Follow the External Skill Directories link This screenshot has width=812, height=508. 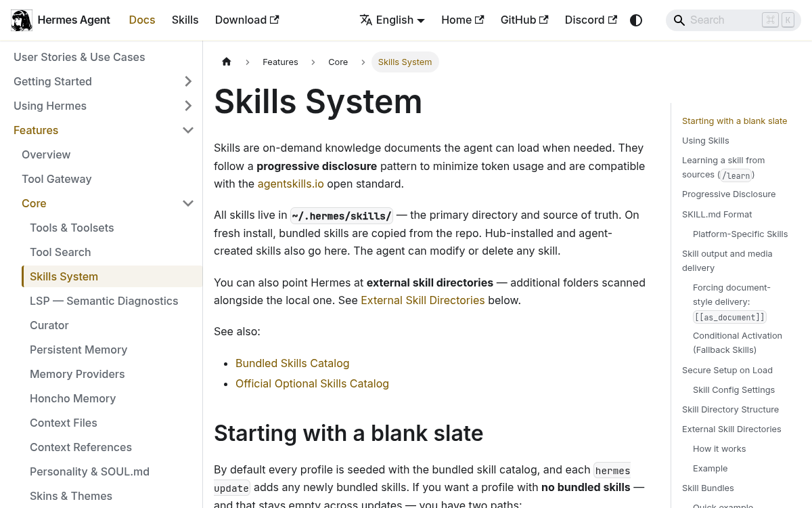click(423, 300)
